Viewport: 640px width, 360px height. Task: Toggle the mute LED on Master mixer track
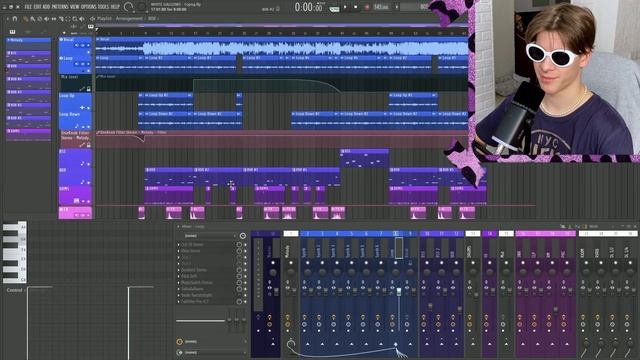273,262
